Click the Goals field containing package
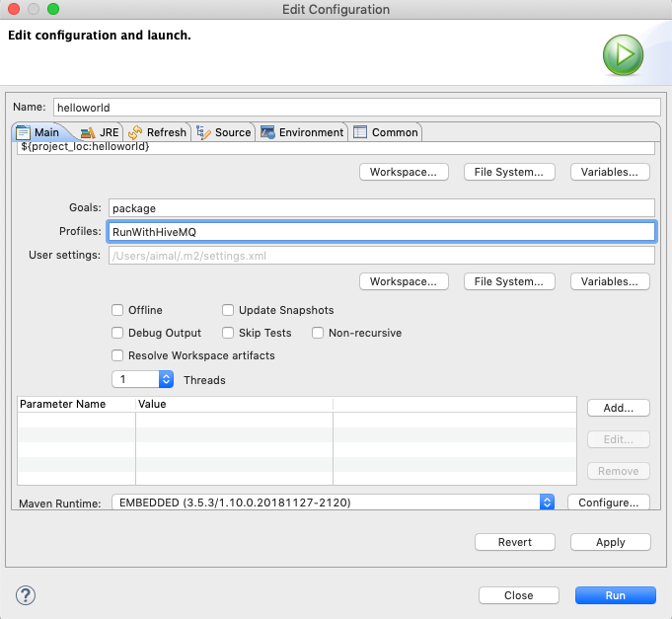672x619 pixels. pos(382,208)
